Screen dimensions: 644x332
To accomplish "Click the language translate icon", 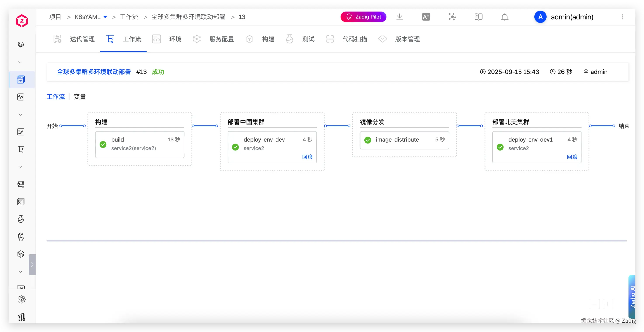I will tap(426, 17).
